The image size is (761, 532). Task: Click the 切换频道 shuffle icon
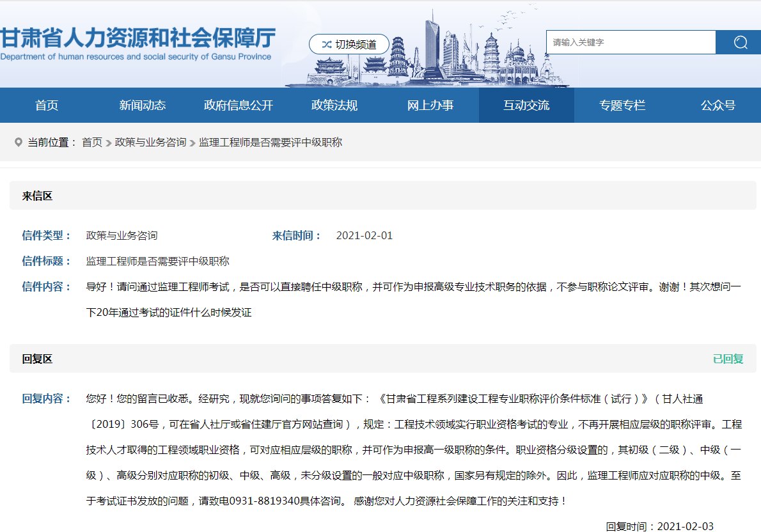tap(327, 44)
